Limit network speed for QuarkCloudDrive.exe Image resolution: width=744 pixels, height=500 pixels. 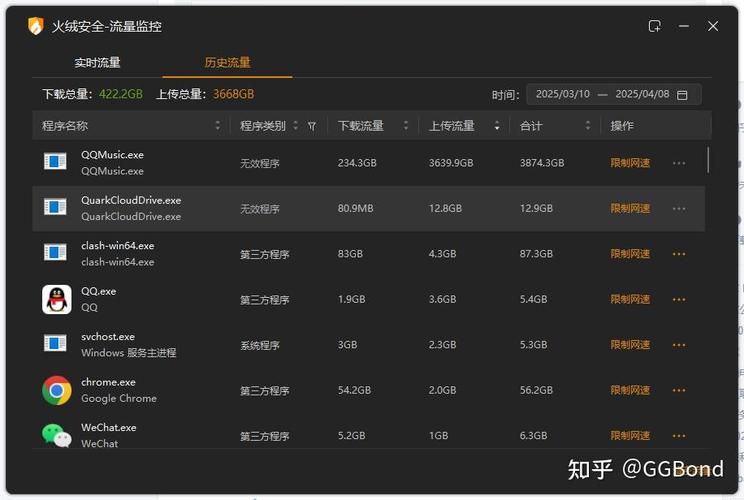(x=630, y=209)
